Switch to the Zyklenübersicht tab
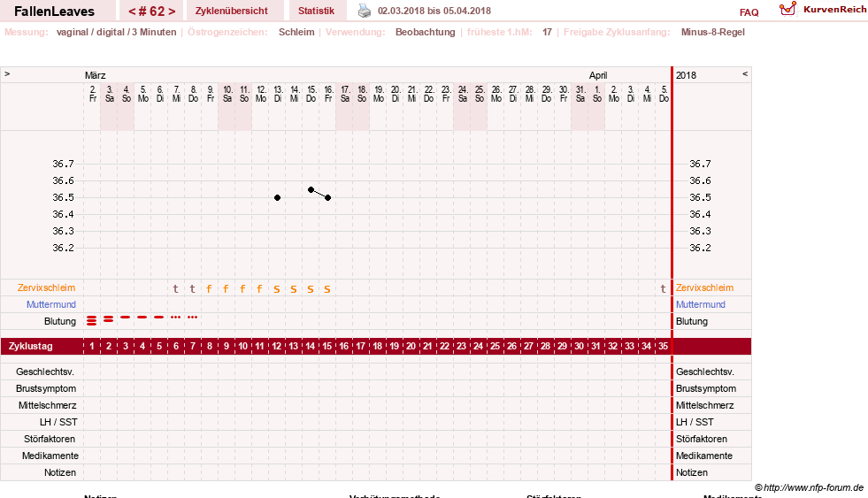 232,11
